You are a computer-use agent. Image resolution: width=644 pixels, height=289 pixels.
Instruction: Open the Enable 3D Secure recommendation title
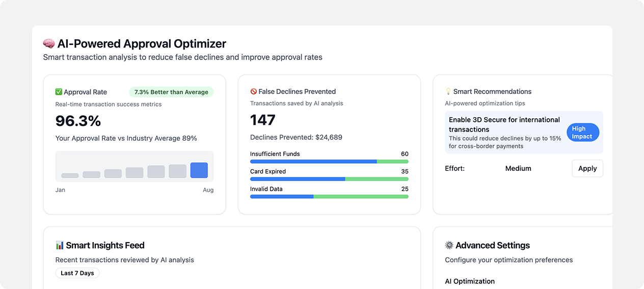[x=504, y=124]
